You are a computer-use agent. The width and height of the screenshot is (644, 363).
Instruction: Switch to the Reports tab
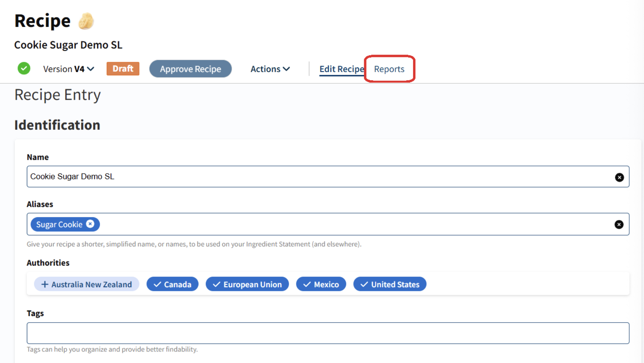tap(389, 69)
